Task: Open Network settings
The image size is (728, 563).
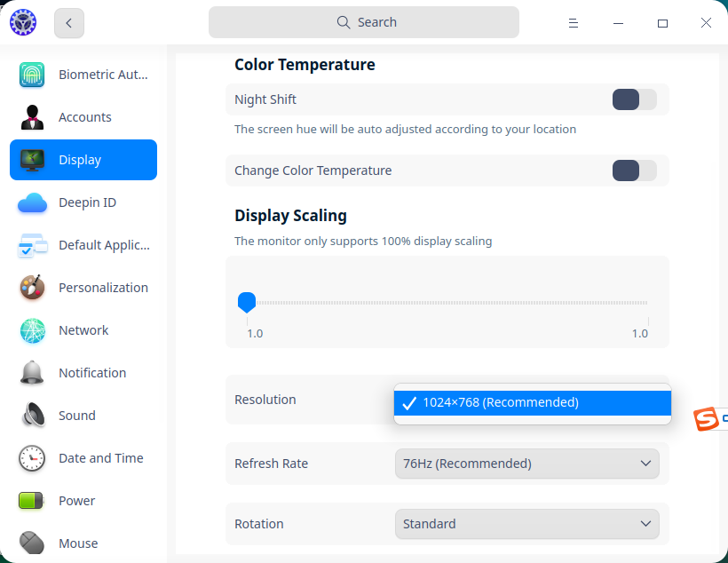Action: tap(83, 330)
